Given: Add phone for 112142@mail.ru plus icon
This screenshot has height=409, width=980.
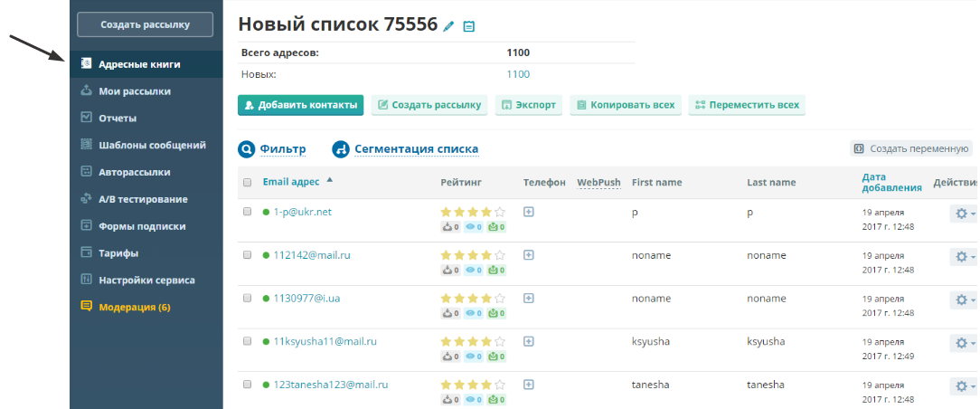Looking at the screenshot, I should point(529,255).
